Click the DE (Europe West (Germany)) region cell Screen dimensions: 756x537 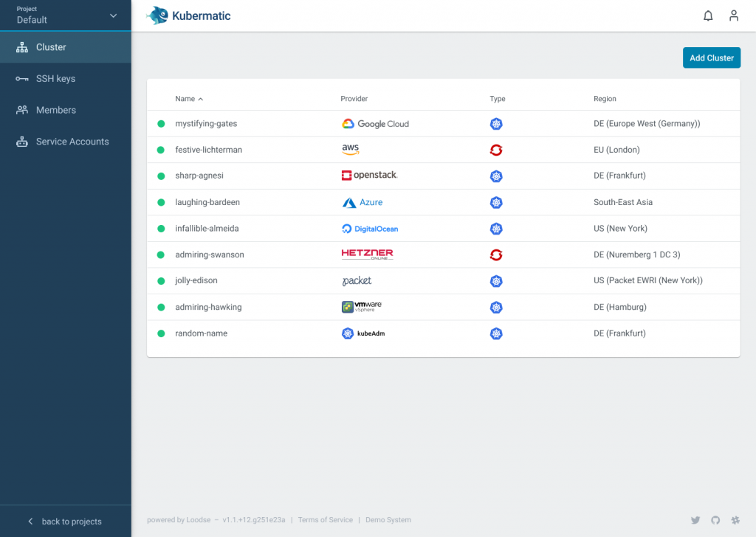click(x=647, y=124)
